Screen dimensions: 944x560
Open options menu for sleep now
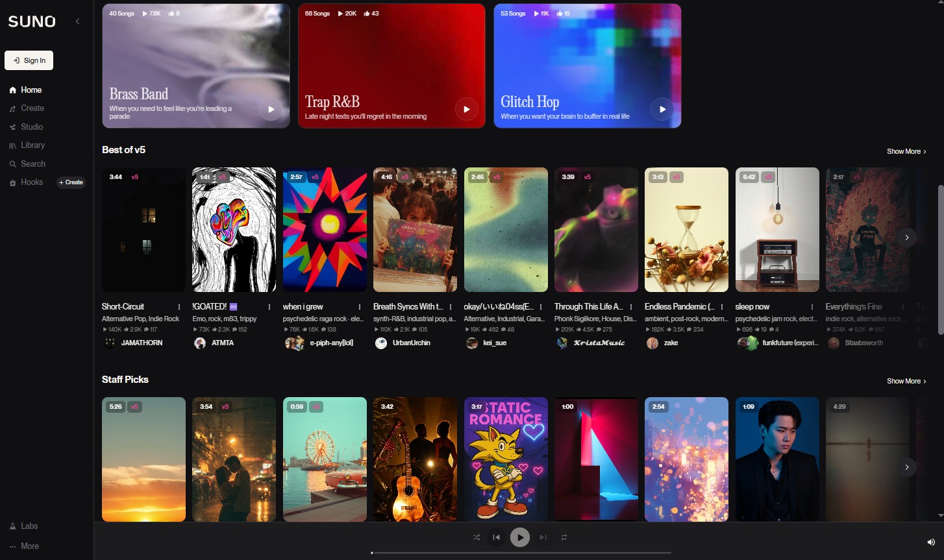(x=812, y=307)
